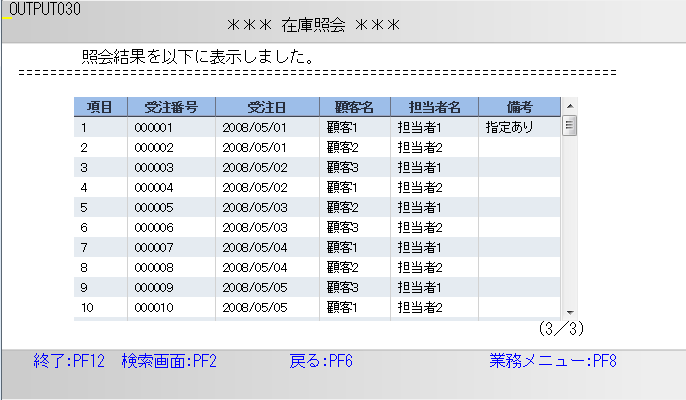Click the 項目 column header
The height and width of the screenshot is (400, 686).
(100, 107)
